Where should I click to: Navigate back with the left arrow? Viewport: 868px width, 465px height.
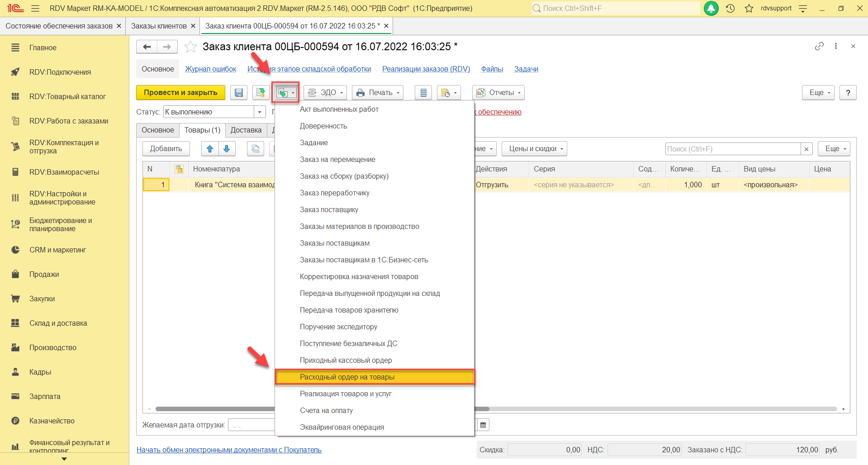147,47
